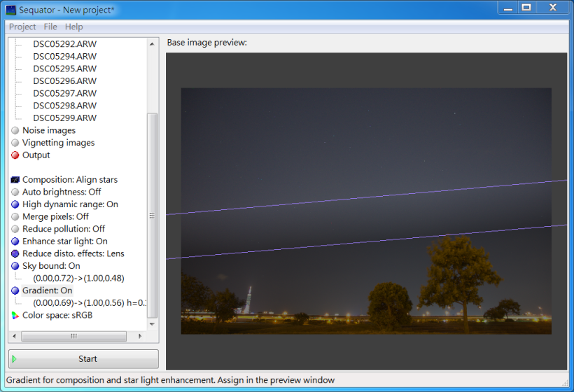The image size is (574, 392).
Task: Toggle Gradient: On option
Action: coord(47,290)
